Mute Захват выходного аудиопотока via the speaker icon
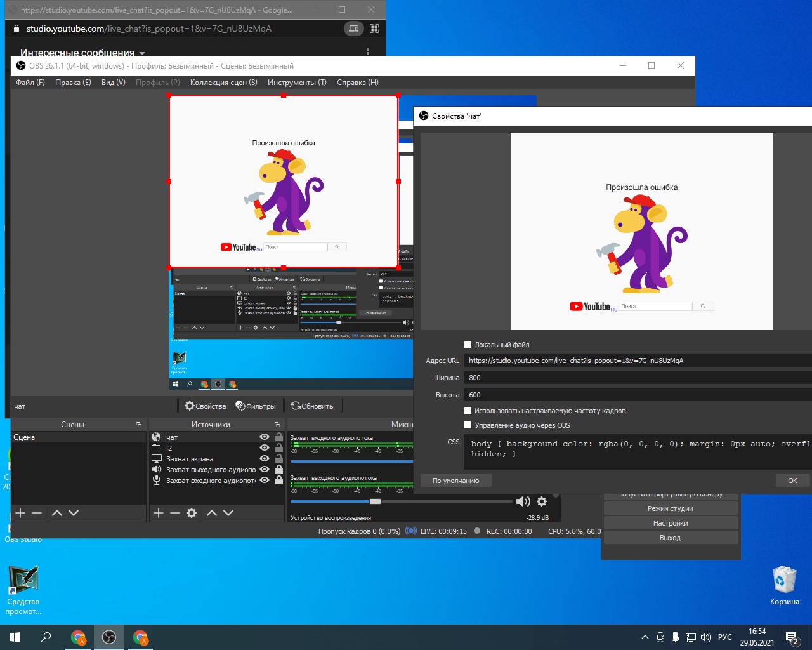 tap(523, 501)
